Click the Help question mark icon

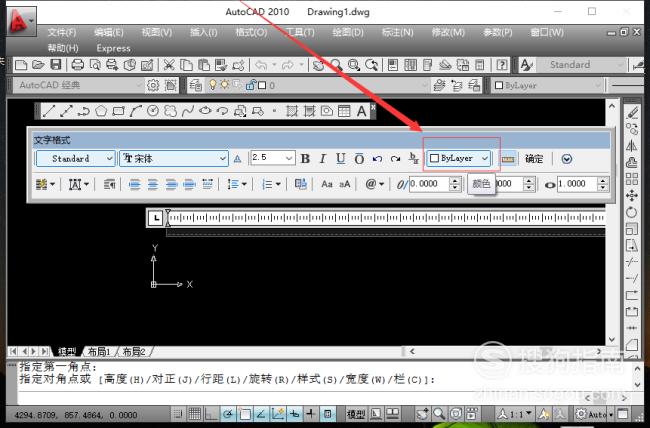pyautogui.click(x=502, y=65)
